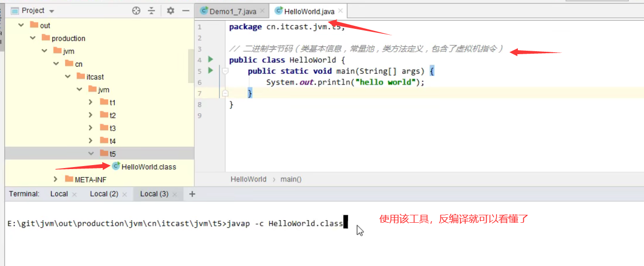Collapse the itcast folder
Image resolution: width=644 pixels, height=266 pixels.
pos(68,77)
